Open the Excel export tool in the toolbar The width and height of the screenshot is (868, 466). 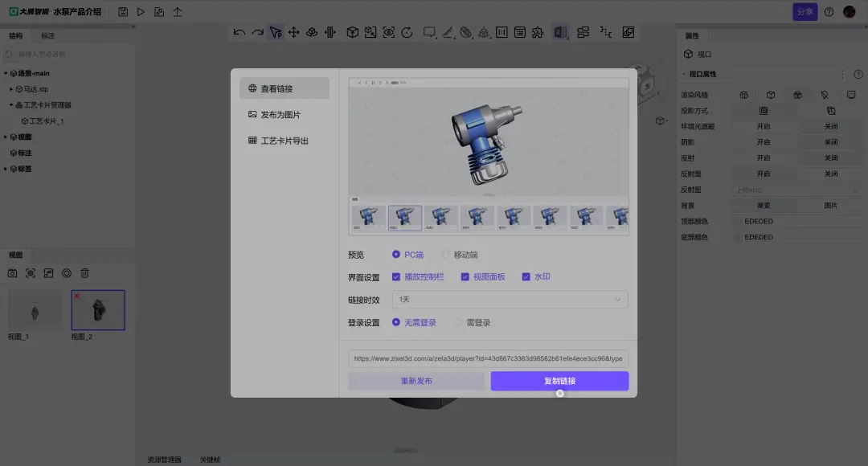pos(560,32)
